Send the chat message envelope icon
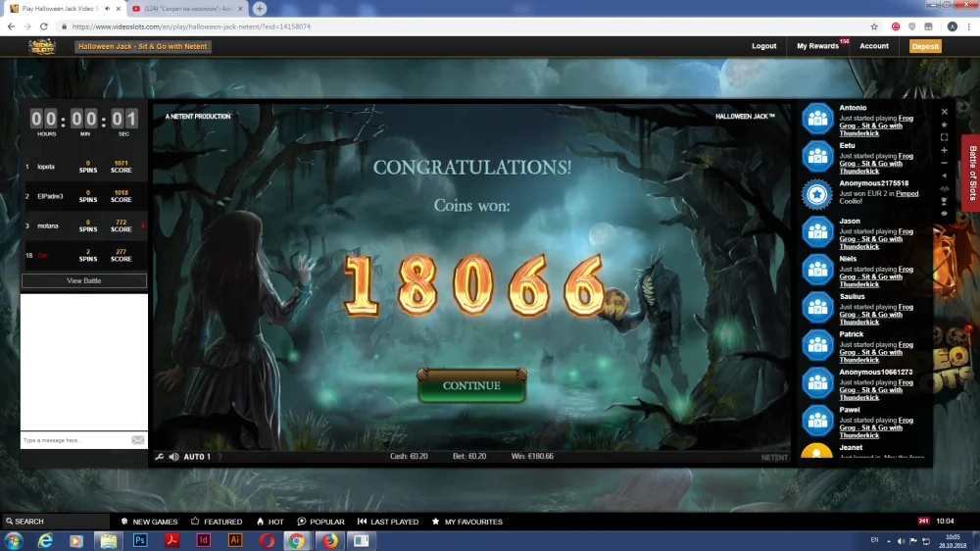The width and height of the screenshot is (980, 551). [x=138, y=440]
